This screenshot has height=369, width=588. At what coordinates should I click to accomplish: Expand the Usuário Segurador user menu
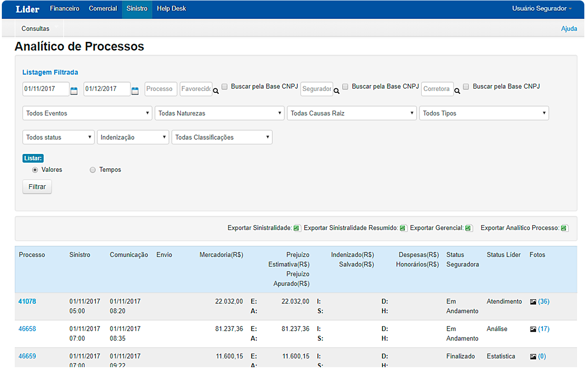[x=542, y=9]
